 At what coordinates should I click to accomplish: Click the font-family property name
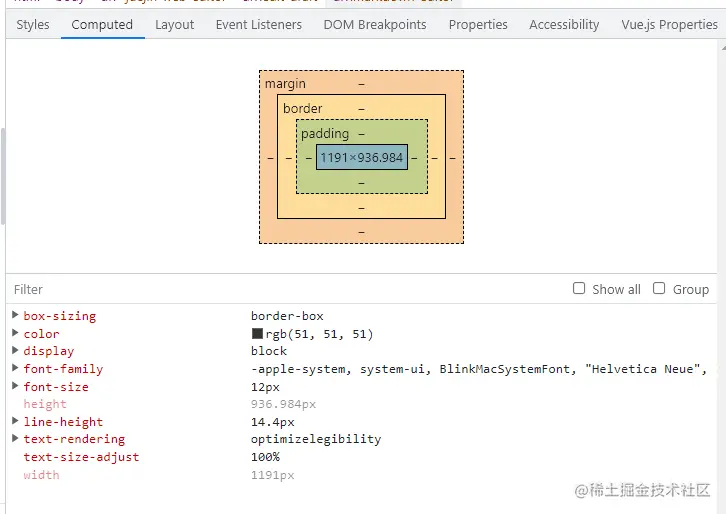(x=63, y=369)
